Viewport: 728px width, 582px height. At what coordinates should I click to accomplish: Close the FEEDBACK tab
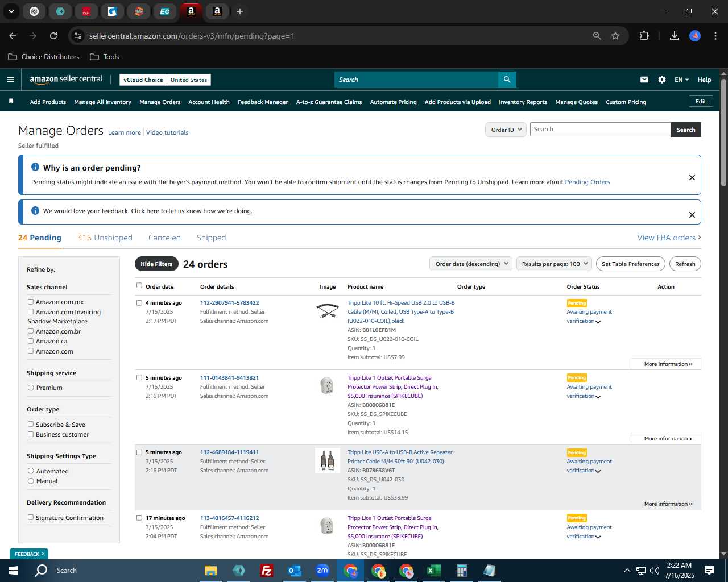(43, 554)
